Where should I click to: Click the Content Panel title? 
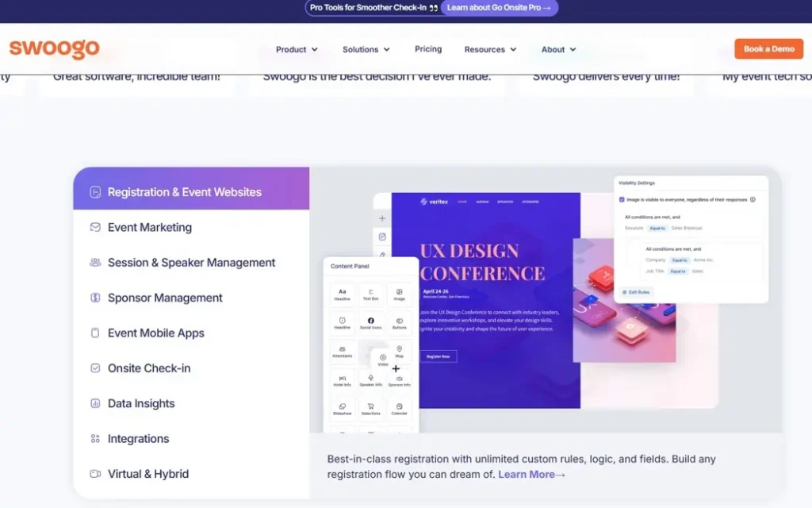(350, 266)
